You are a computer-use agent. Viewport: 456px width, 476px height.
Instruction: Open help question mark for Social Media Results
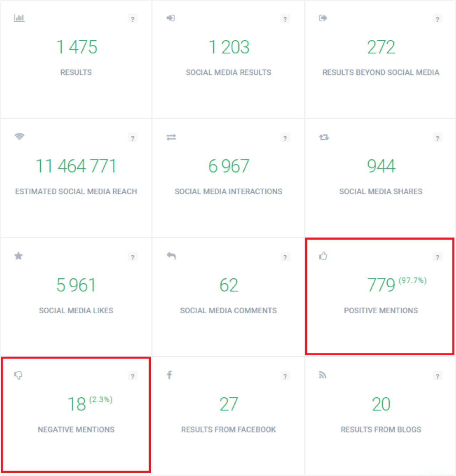pos(285,19)
